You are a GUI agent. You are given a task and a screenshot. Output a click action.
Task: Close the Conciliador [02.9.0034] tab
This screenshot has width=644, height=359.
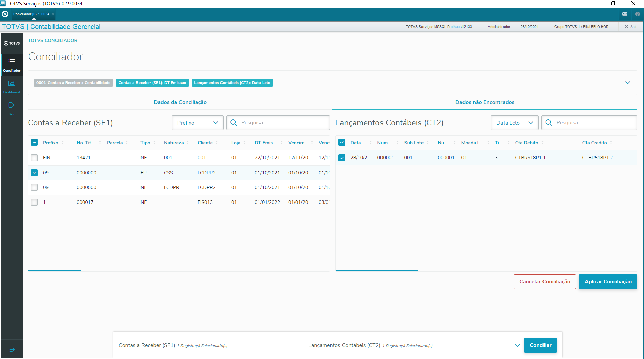[53, 14]
